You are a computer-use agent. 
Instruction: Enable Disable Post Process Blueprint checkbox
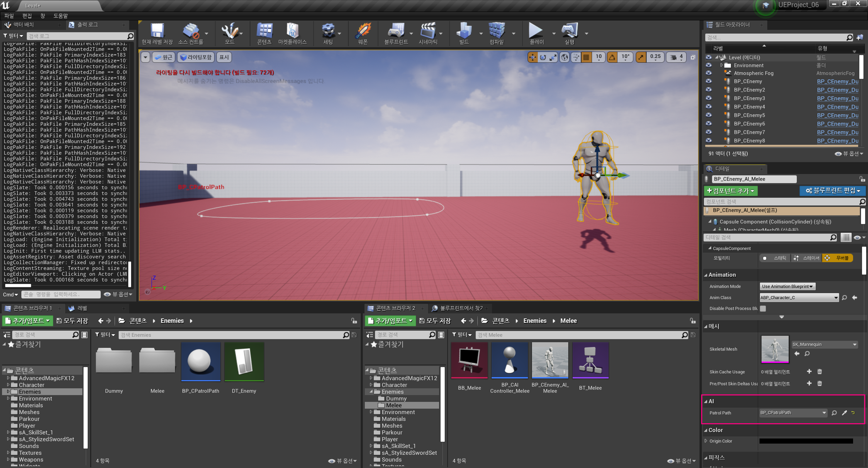(x=763, y=309)
